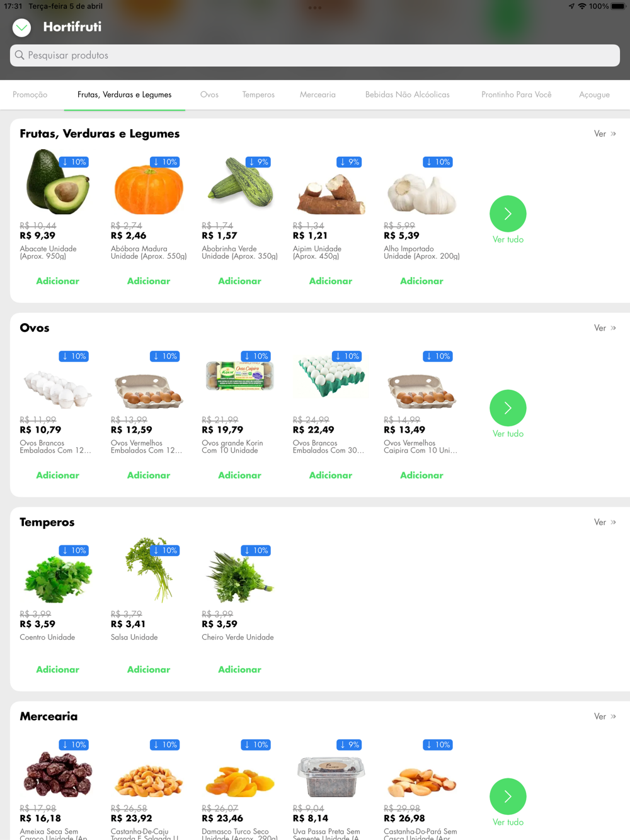Tap the 9% discount badge on Aipim
The height and width of the screenshot is (840, 630).
pyautogui.click(x=349, y=162)
